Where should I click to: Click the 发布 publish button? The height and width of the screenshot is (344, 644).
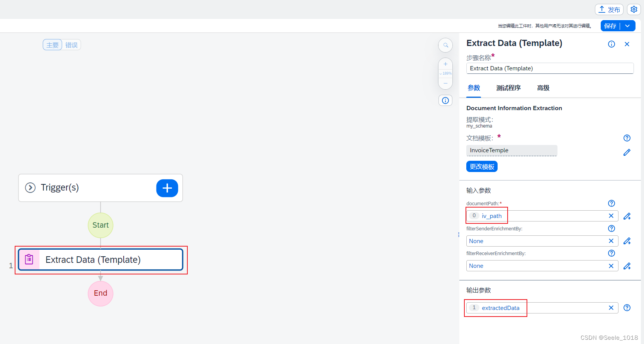pyautogui.click(x=609, y=10)
